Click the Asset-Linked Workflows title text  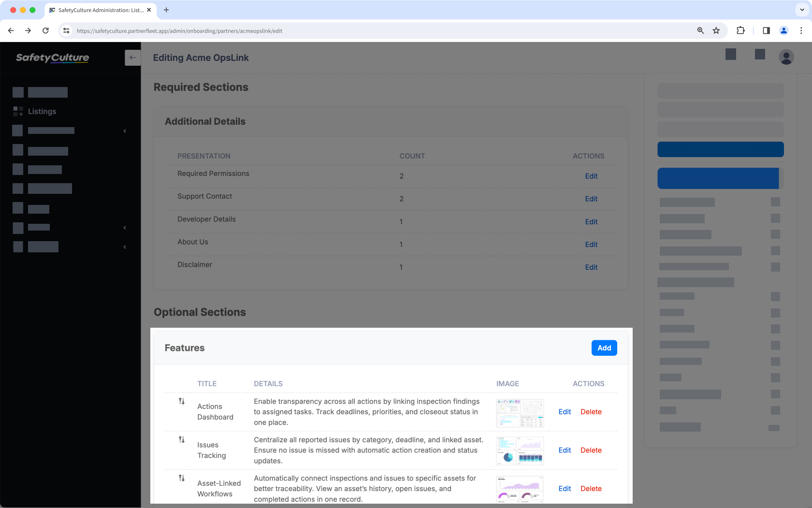(219, 489)
